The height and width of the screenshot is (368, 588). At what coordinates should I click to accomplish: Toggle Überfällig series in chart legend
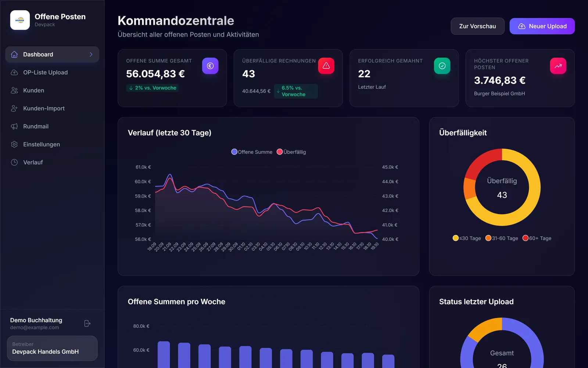click(291, 152)
